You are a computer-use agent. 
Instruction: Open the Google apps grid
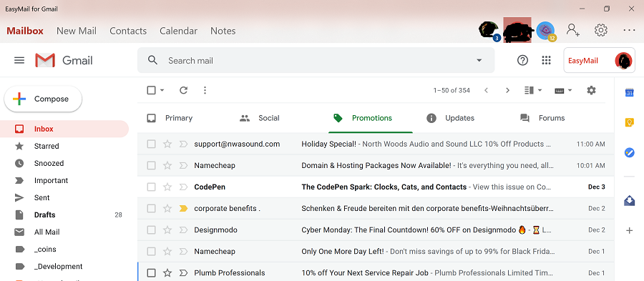click(546, 60)
